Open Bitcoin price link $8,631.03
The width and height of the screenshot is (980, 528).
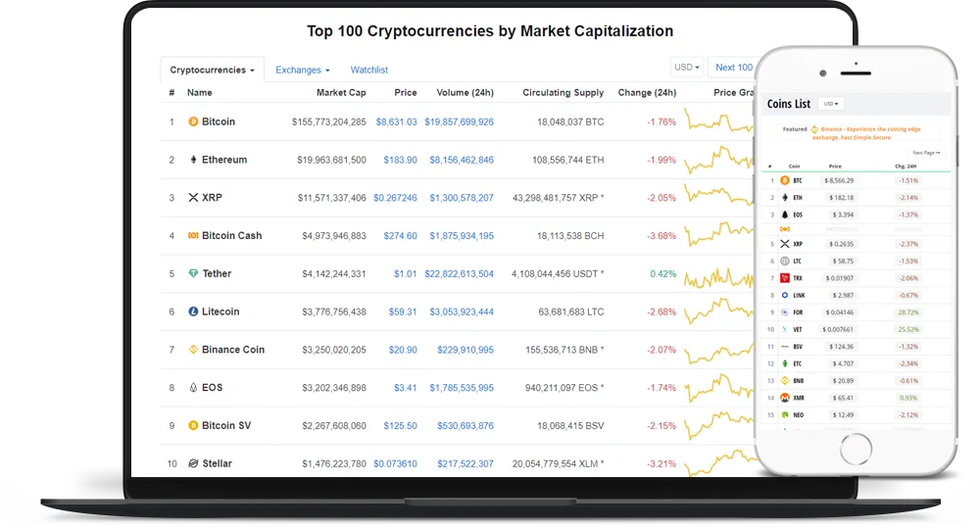coord(396,121)
